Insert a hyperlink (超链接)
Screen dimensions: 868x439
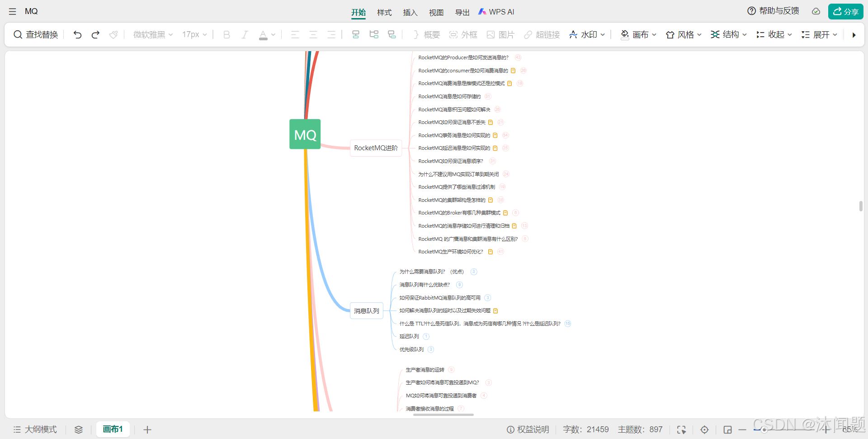(542, 35)
